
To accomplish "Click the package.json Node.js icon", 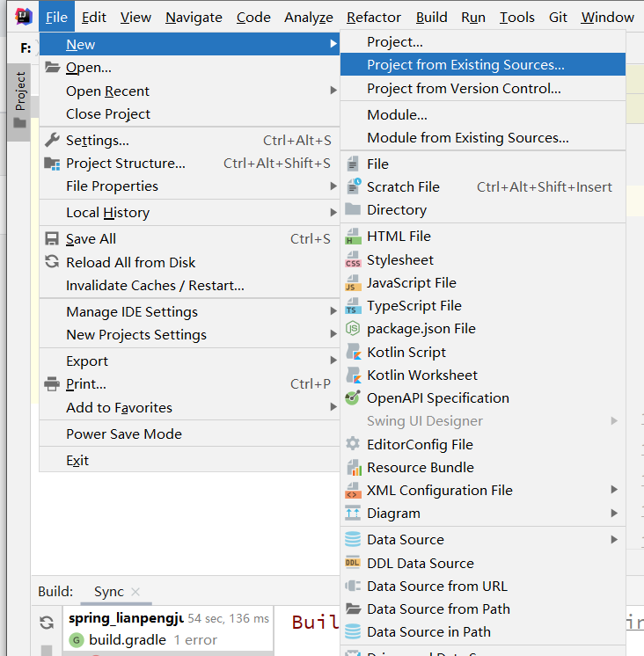I will (353, 328).
